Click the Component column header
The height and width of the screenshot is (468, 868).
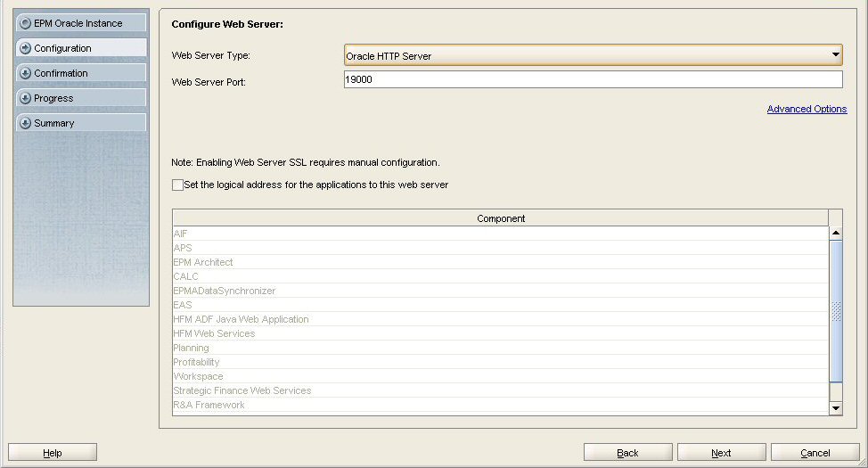501,218
